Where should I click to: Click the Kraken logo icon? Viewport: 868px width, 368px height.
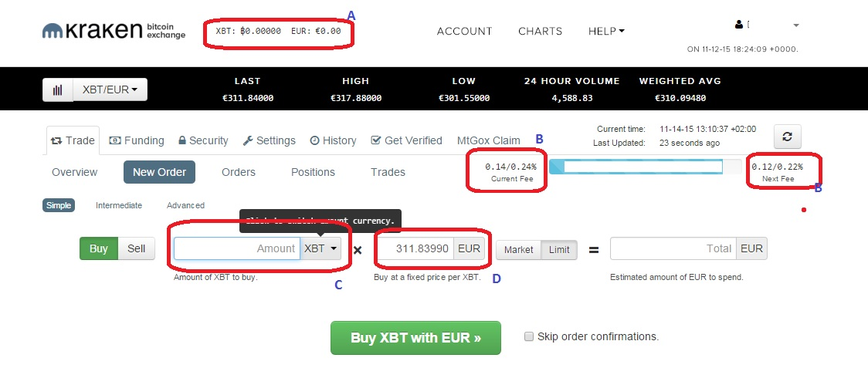(53, 31)
